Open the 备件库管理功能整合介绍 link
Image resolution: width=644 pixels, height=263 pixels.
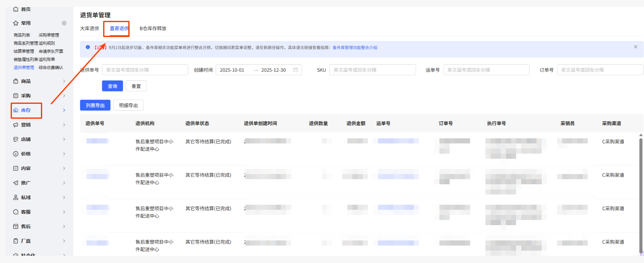(x=355, y=48)
